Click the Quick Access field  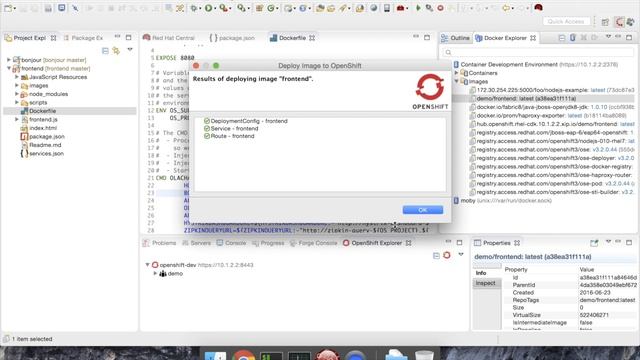[x=566, y=21]
